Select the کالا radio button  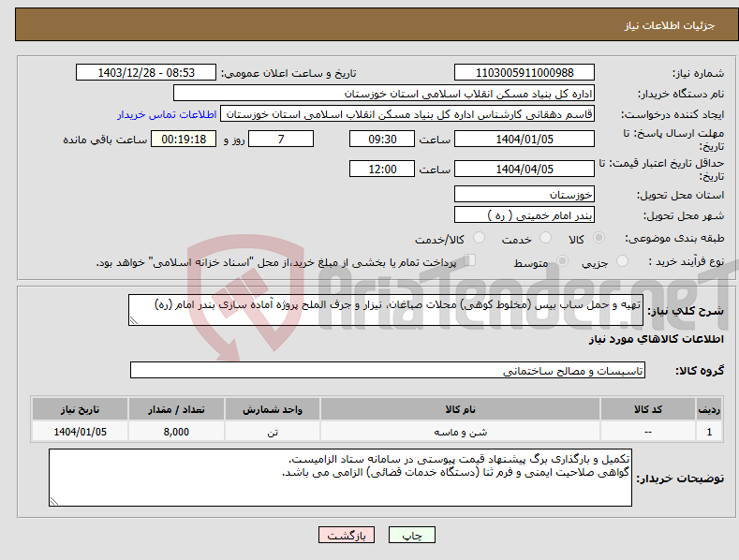pos(599,238)
